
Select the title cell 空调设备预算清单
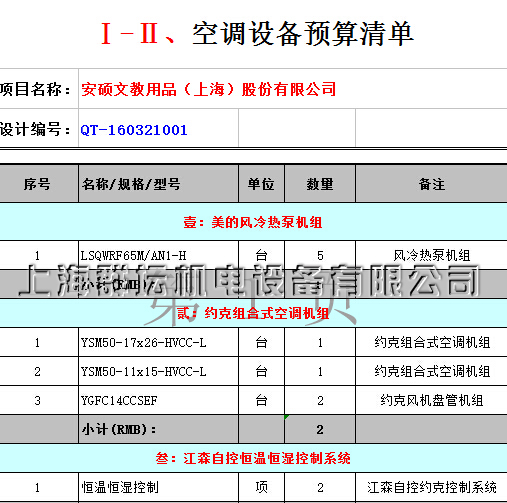tap(303, 33)
